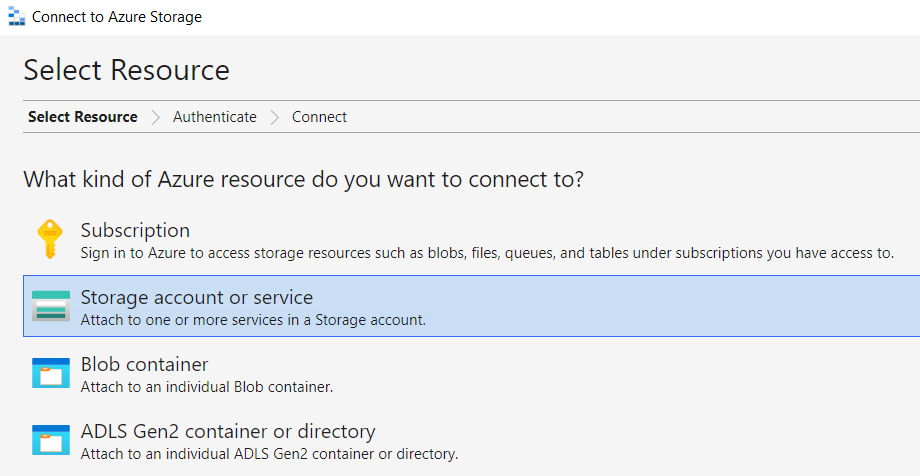Click chevron between Select Resource and Authenticate
This screenshot has width=920, height=476.
point(155,117)
